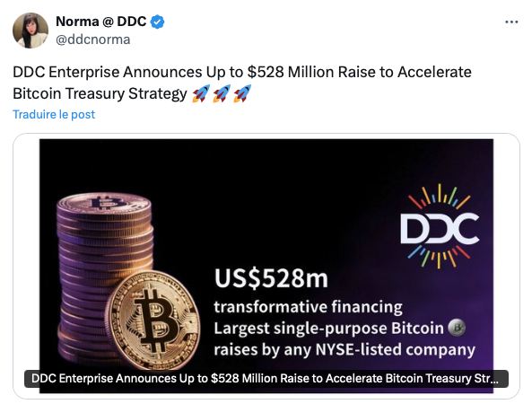Open the three-dot more options menu
The height and width of the screenshot is (404, 532).
click(511, 22)
